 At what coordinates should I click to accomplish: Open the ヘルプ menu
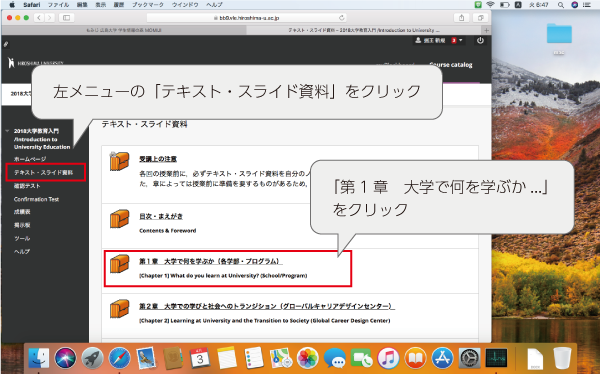[x=214, y=5]
